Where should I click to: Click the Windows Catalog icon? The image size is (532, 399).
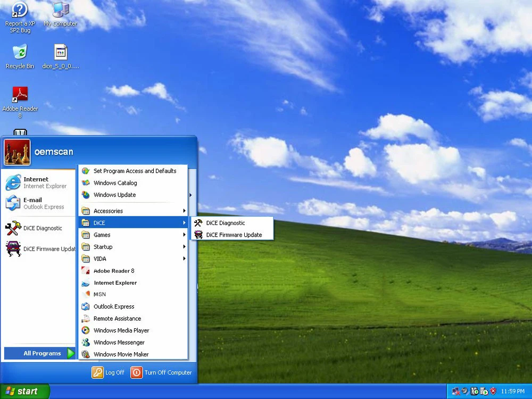coord(86,183)
